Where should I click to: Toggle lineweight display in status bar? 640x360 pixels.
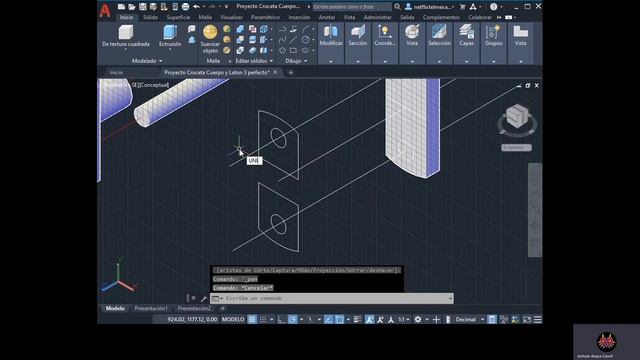[358, 320]
